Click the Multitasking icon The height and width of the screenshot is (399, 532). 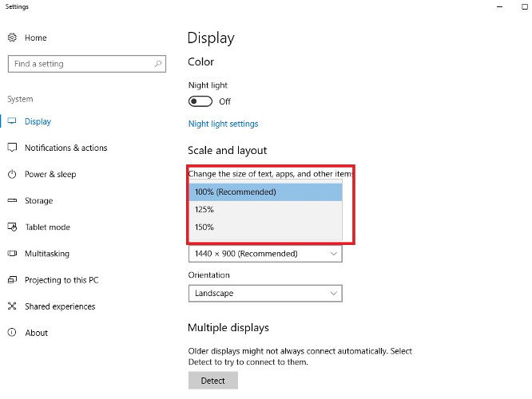12,253
